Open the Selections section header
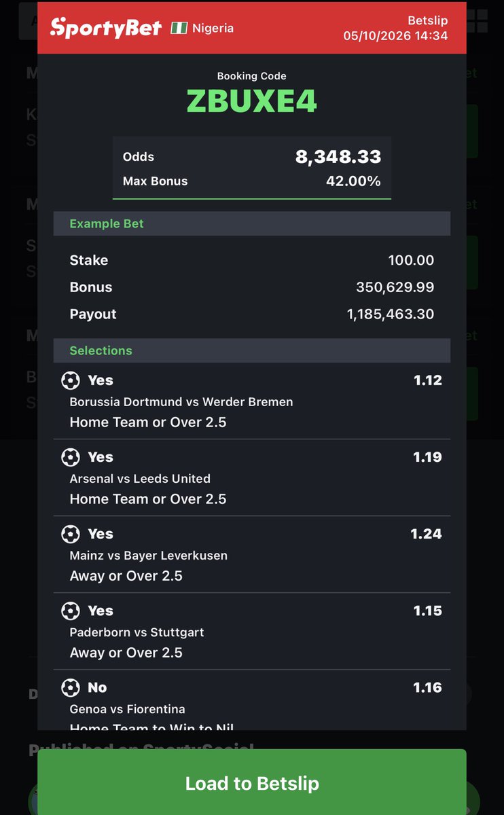 click(252, 350)
